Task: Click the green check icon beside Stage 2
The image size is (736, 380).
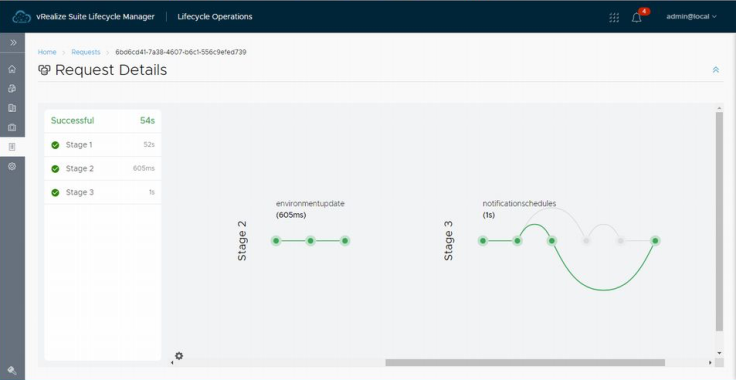Action: (55, 169)
